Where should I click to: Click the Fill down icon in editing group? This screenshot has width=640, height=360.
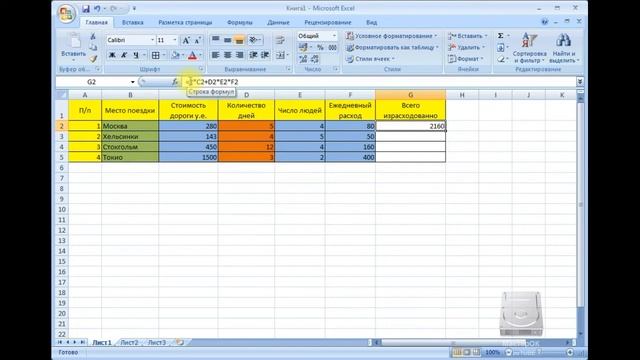coord(501,47)
